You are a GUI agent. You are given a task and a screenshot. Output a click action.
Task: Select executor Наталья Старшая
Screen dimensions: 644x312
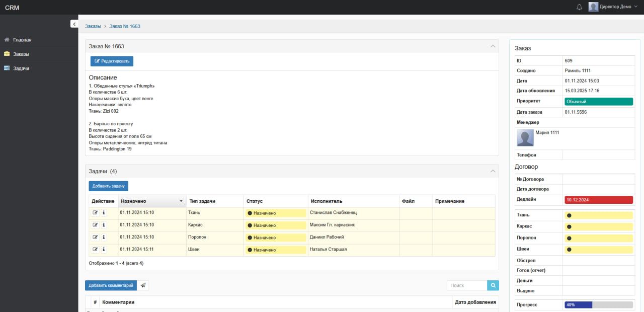tap(329, 249)
